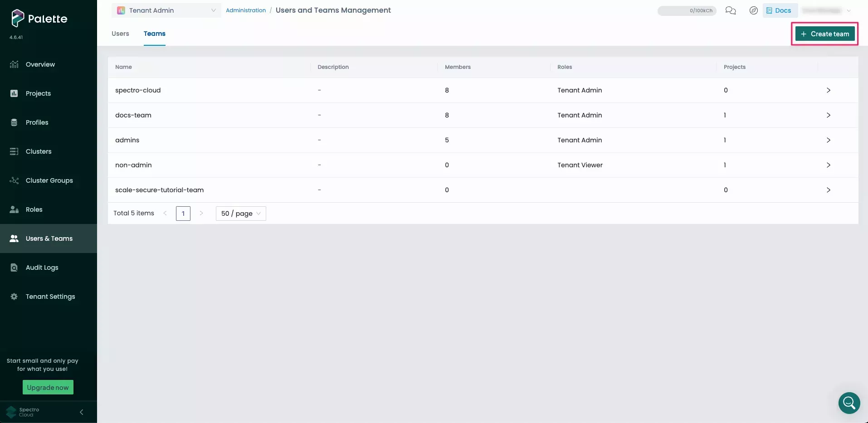Screen dimensions: 868x423
Task: Open the support search bubble icon
Action: 849,403
